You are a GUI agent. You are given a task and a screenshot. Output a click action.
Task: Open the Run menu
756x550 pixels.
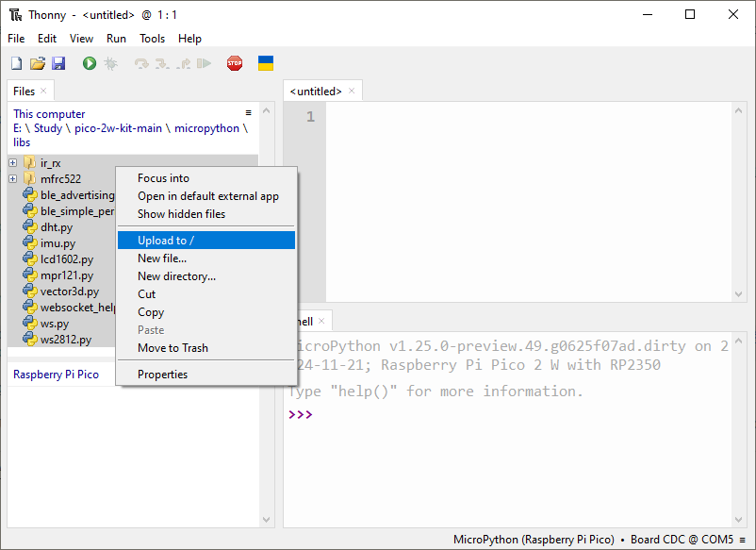coord(116,39)
